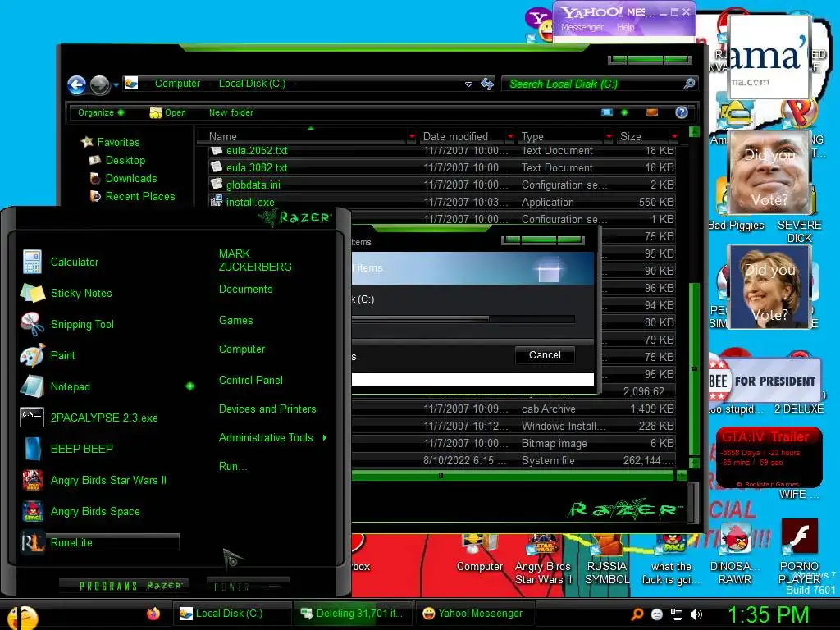Toggle the preview pane icon
840x630 pixels.
(652, 112)
